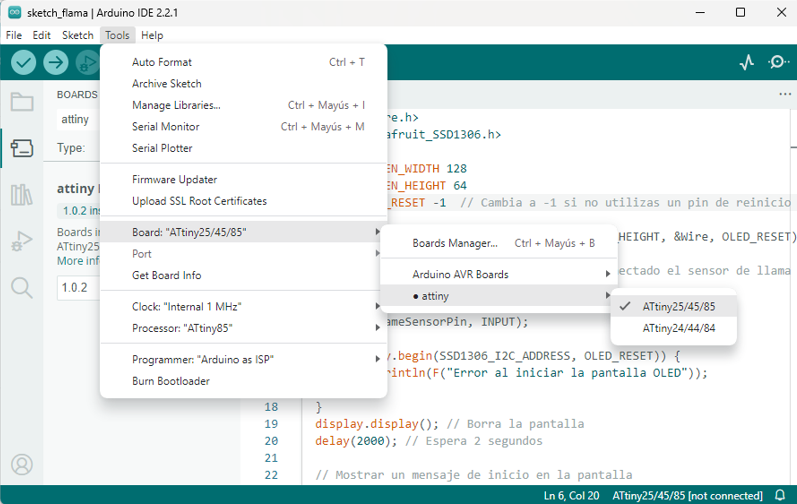
Task: Select the checked ATtiny25/45/85 board
Action: (679, 306)
